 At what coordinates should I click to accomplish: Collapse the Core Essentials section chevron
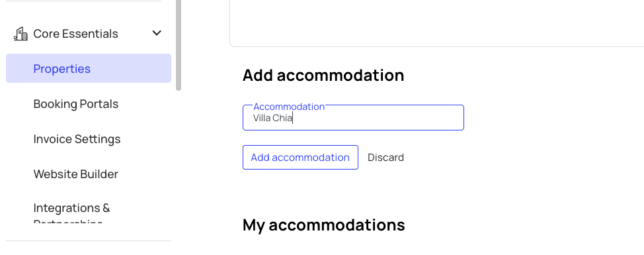pos(157,33)
